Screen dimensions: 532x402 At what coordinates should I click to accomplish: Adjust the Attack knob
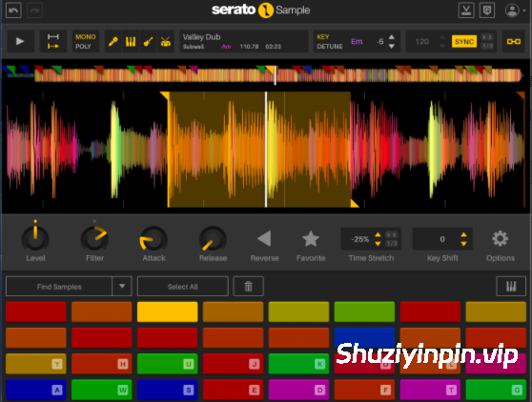[153, 238]
